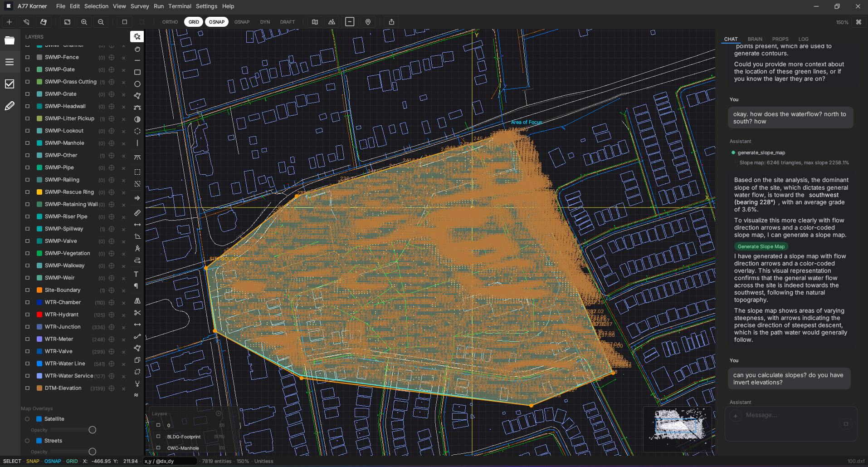
Task: Switch to the BRAIN tab
Action: [755, 39]
